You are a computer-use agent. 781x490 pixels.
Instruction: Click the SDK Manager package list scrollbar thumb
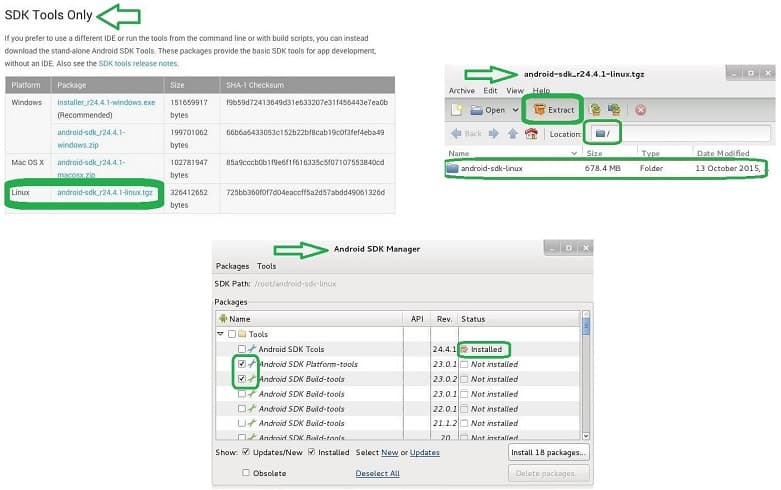[x=586, y=326]
